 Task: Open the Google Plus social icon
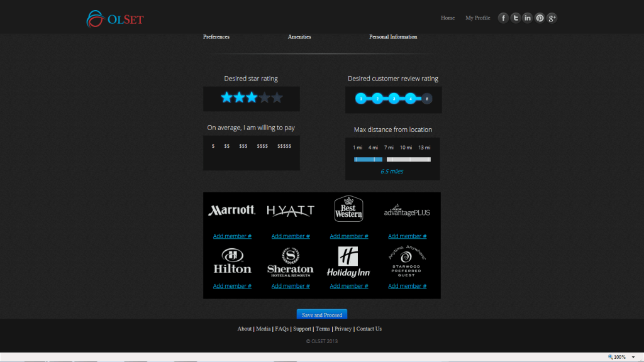pyautogui.click(x=552, y=18)
